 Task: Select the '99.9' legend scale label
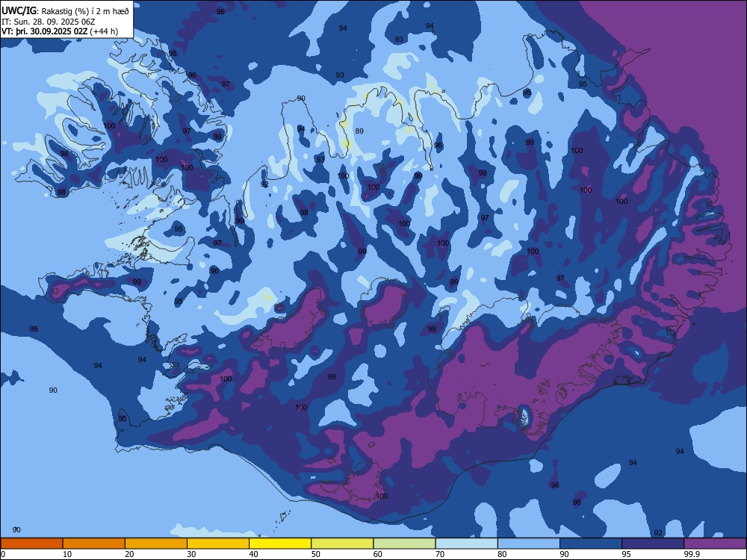click(x=692, y=554)
